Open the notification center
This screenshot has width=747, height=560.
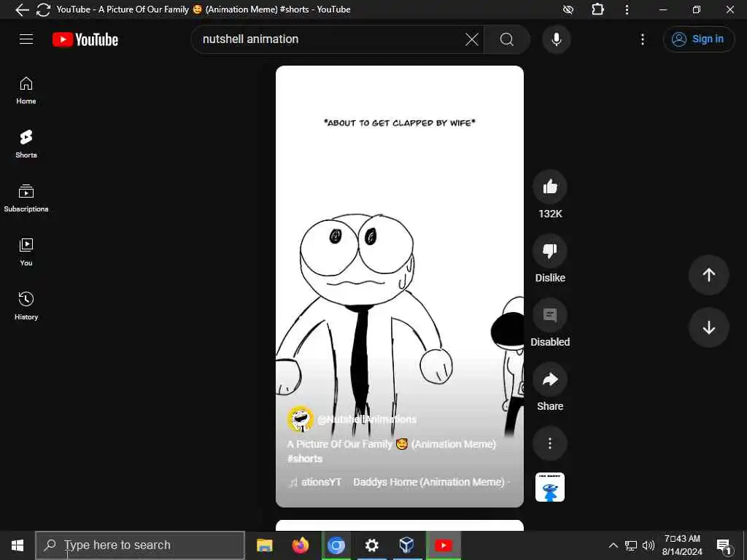724,546
